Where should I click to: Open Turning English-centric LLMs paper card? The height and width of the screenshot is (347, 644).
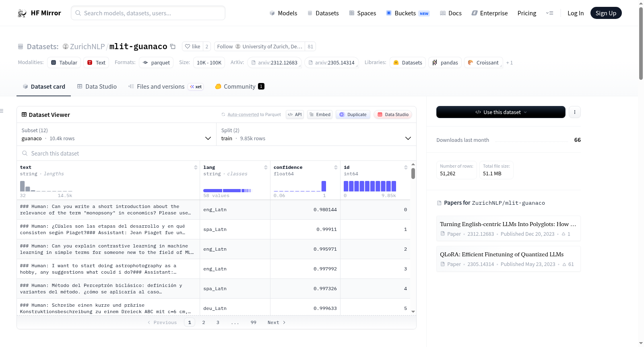click(x=508, y=229)
